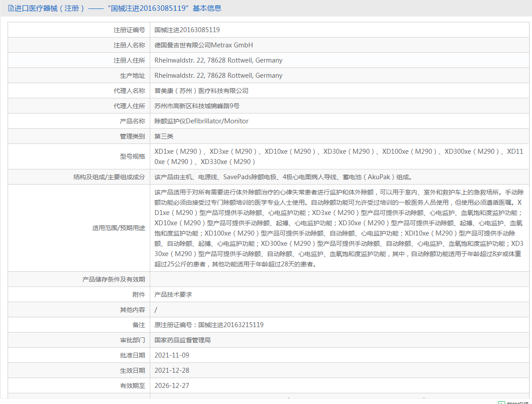Click the 有效期至 label
532x404 pixels.
(x=132, y=386)
